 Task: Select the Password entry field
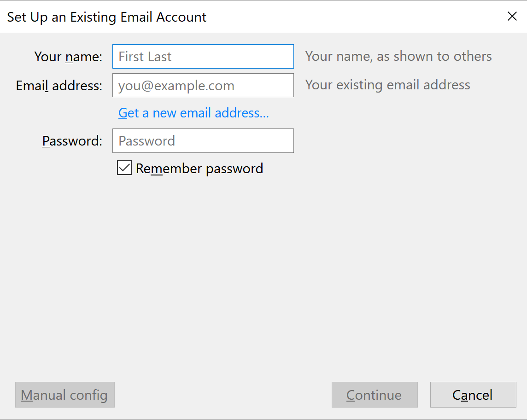[x=203, y=141]
